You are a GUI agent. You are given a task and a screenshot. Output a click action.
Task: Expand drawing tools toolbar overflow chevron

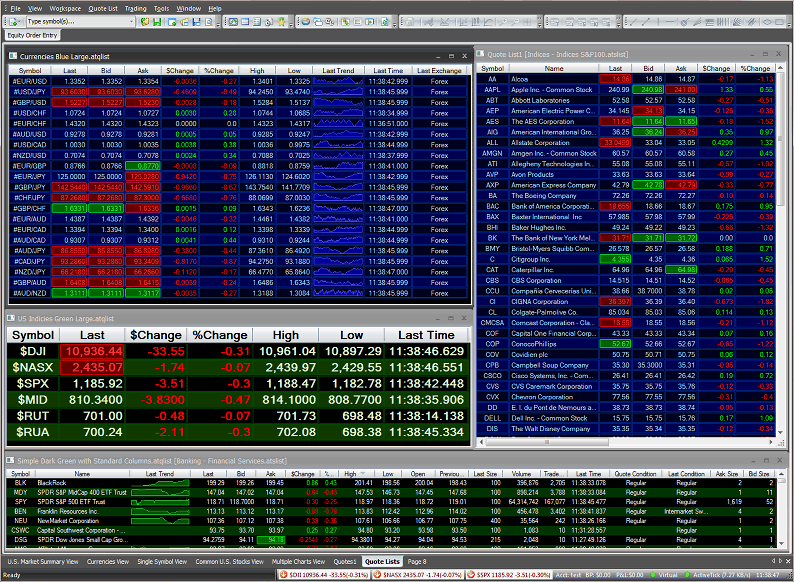pyautogui.click(x=788, y=22)
